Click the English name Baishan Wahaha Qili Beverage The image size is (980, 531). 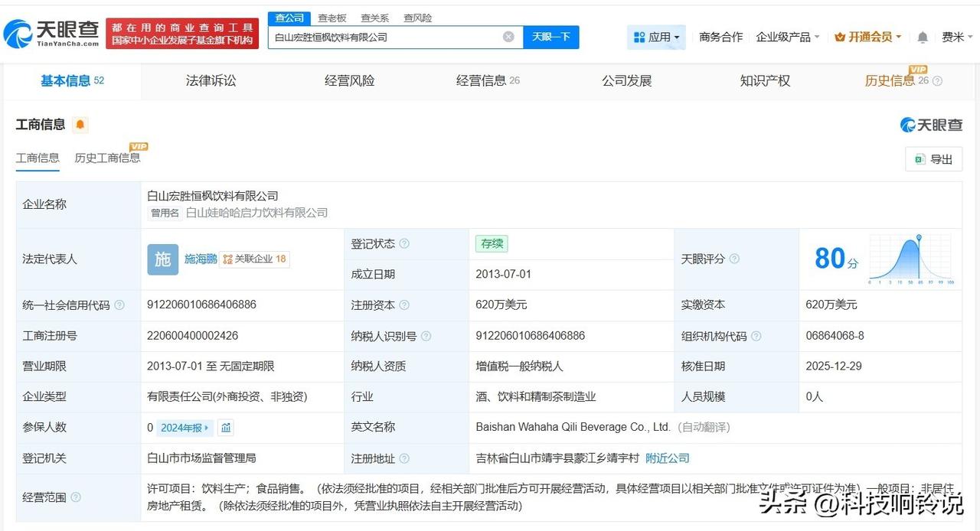pyautogui.click(x=573, y=427)
